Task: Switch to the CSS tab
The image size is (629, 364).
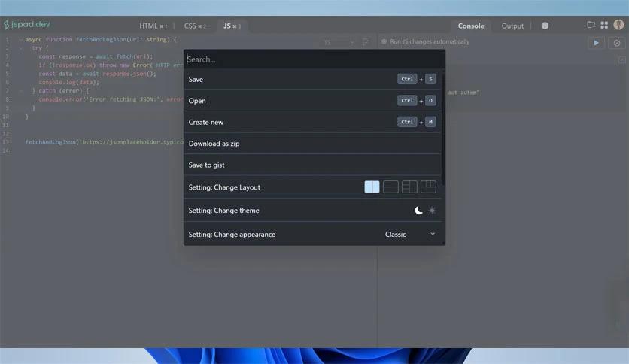Action: (x=195, y=26)
